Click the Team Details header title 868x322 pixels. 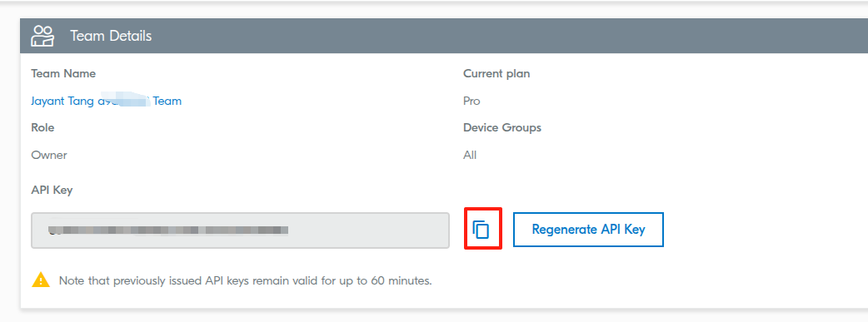tap(111, 36)
